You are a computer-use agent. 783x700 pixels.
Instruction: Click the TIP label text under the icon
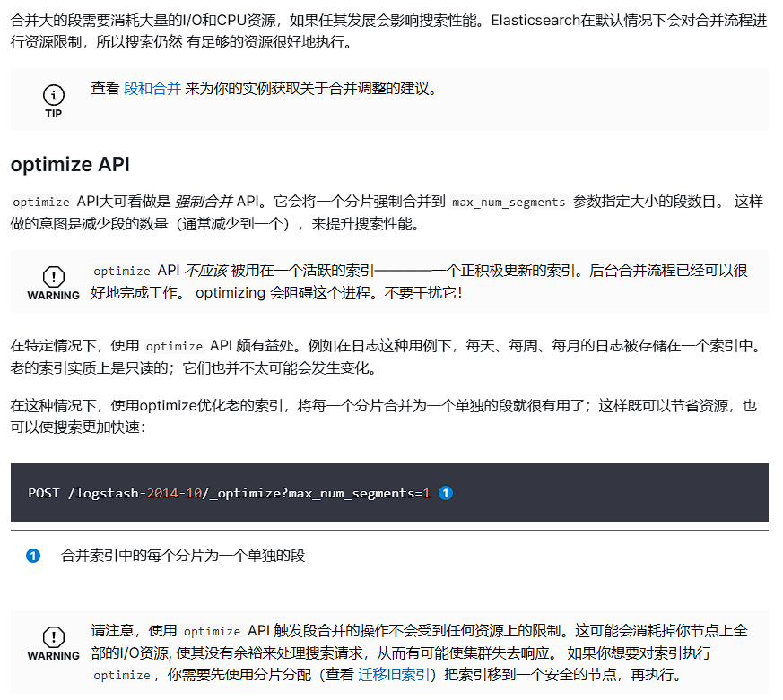[x=54, y=114]
